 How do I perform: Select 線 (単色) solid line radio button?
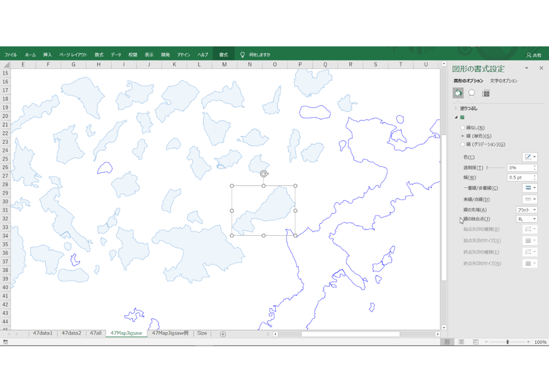462,136
